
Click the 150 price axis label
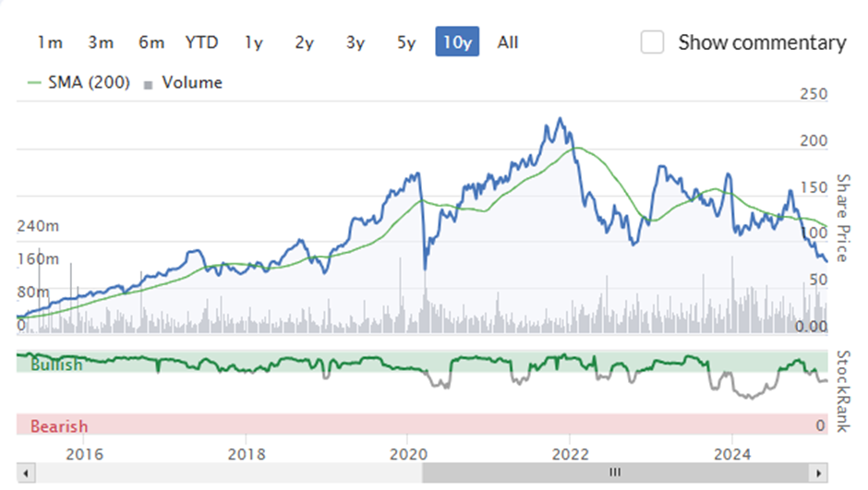(814, 188)
